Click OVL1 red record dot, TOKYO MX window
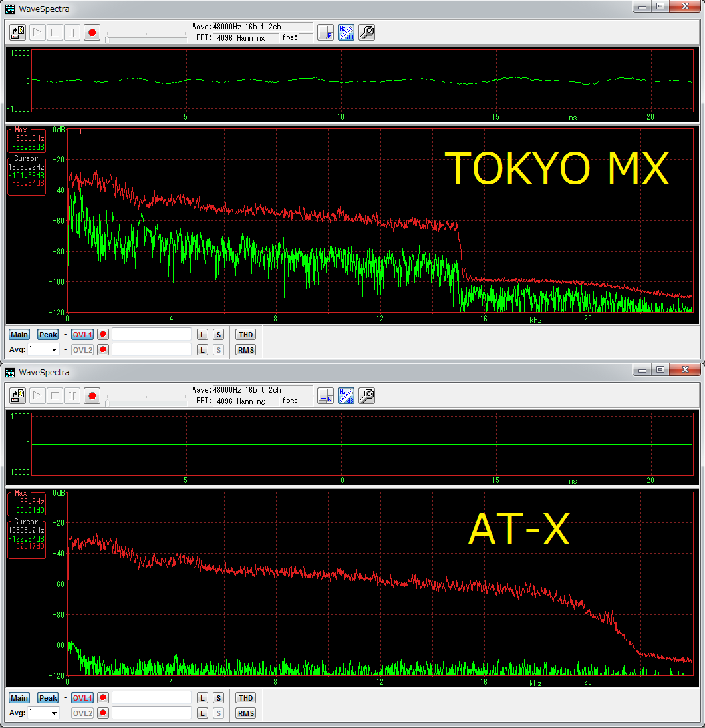Viewport: 705px width, 728px height. [103, 334]
